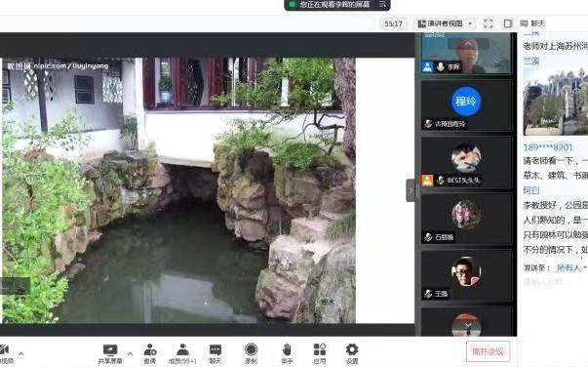Click the shared garden photo slide

[178, 190]
